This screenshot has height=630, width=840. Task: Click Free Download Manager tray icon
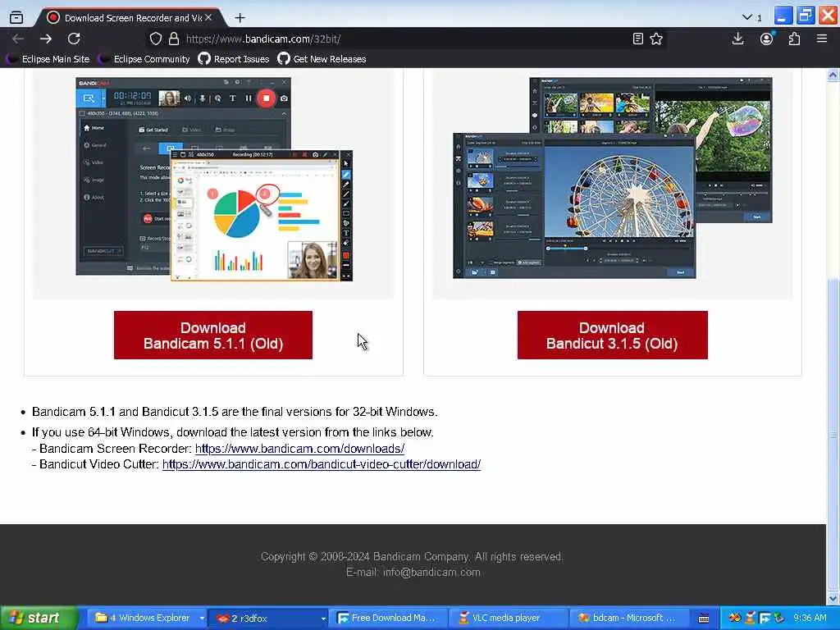coord(765,619)
